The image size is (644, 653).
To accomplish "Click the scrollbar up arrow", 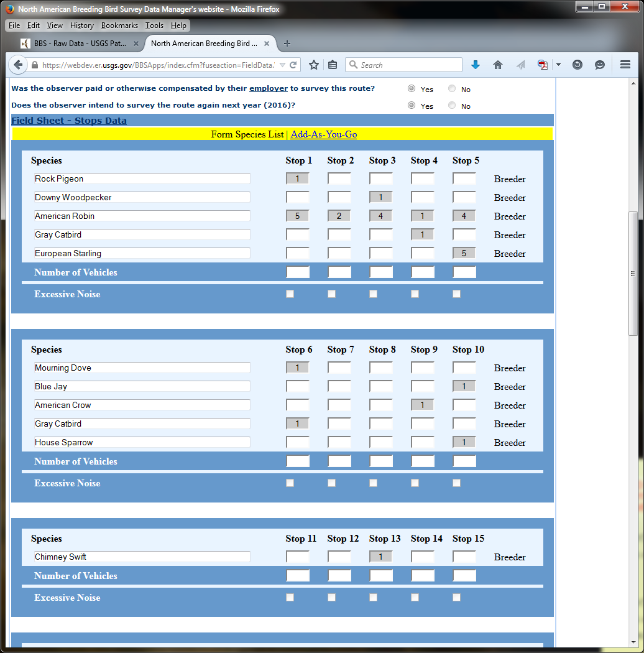I will click(x=633, y=83).
